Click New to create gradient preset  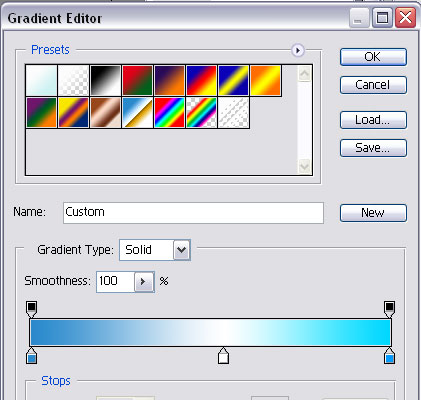(x=373, y=213)
